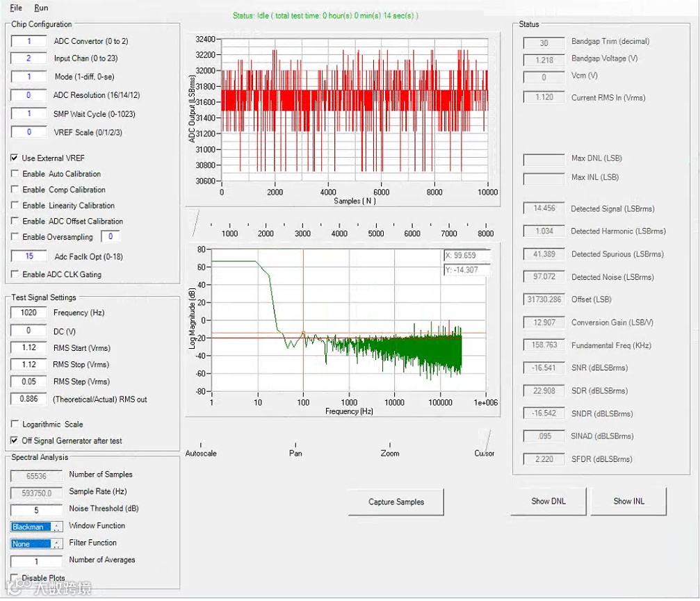Enable ADC Offset Calibration checkbox
Screen dimensions: 700x601
tap(15, 221)
